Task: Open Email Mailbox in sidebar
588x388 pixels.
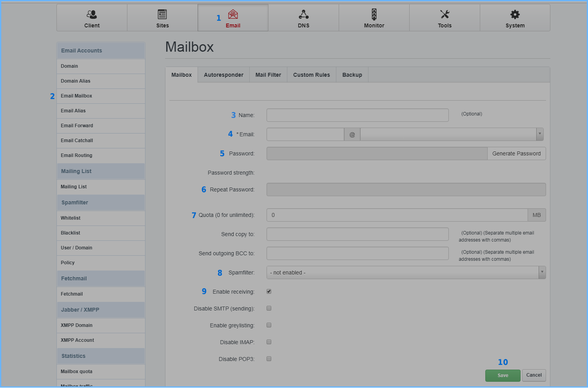Action: pos(101,96)
